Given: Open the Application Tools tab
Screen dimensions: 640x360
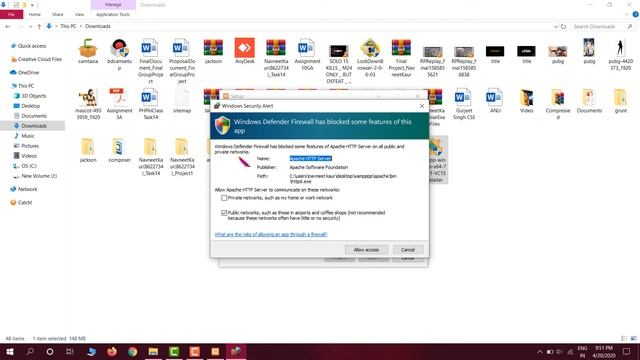Looking at the screenshot, I should point(113,14).
